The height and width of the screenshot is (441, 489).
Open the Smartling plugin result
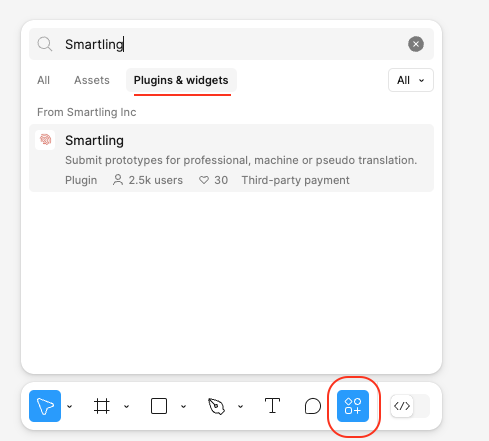[231, 158]
